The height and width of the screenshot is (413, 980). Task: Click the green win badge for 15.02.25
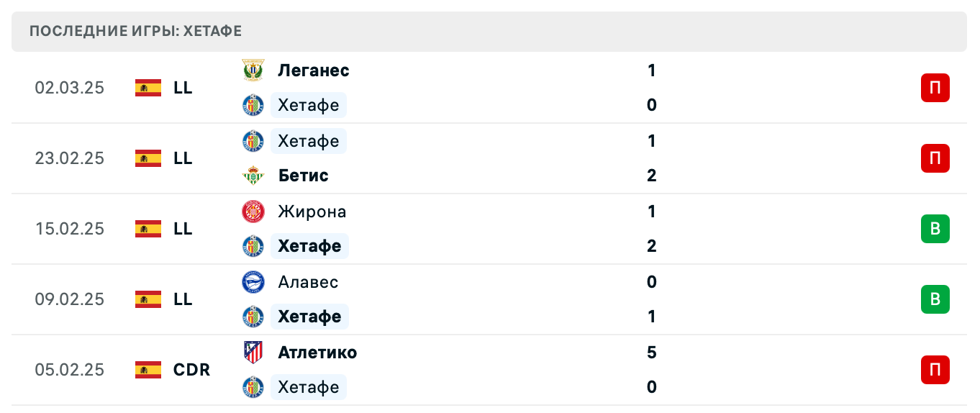pos(935,229)
